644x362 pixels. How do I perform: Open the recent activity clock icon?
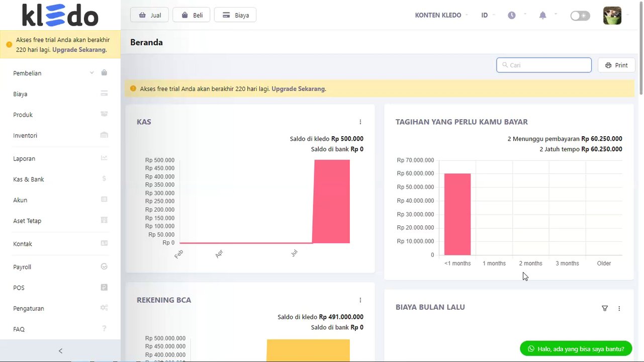coord(512,15)
